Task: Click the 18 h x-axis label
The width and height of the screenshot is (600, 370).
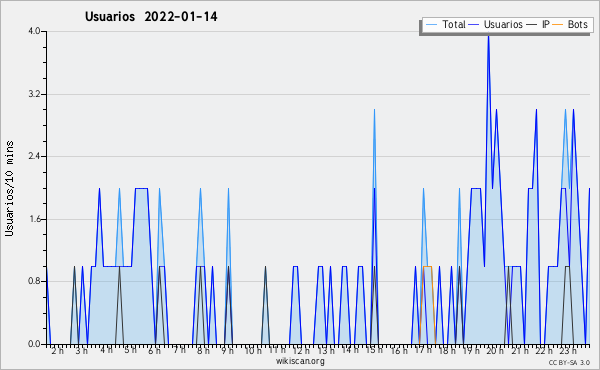Action: tap(447, 351)
